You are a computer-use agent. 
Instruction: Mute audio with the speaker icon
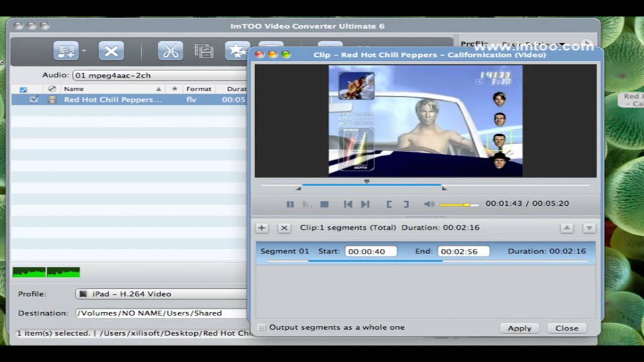429,204
